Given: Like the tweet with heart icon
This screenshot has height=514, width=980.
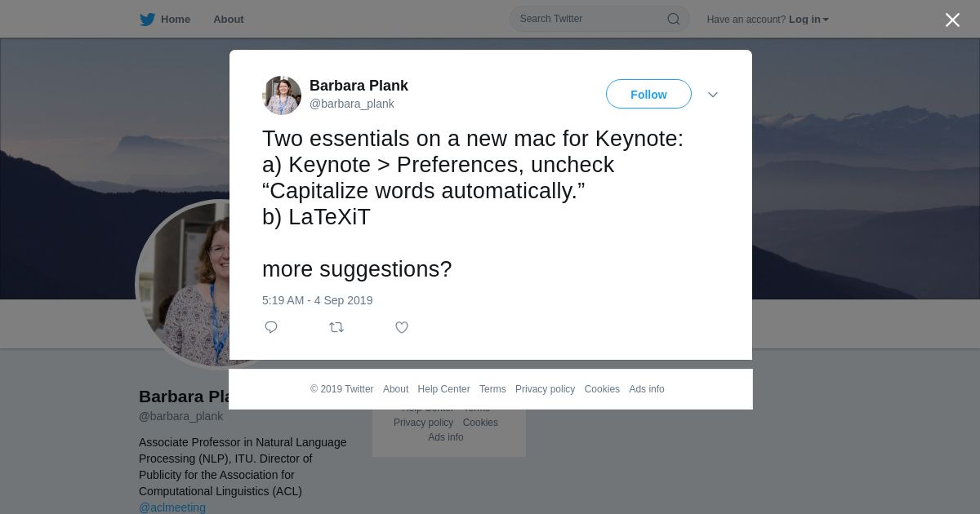Looking at the screenshot, I should pos(402,327).
